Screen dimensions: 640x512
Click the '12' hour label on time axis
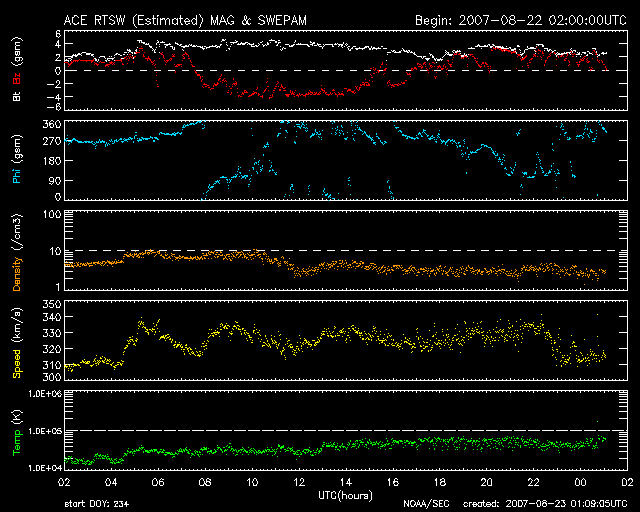pos(299,483)
